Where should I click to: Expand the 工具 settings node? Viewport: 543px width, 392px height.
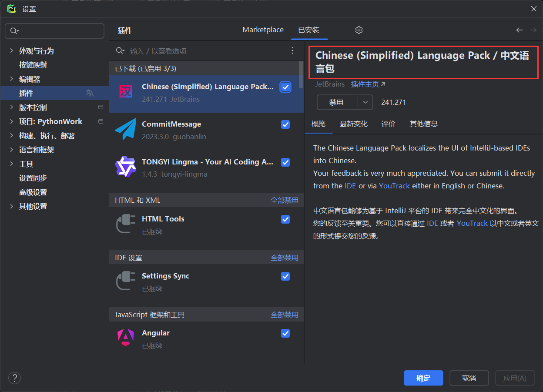tap(11, 164)
